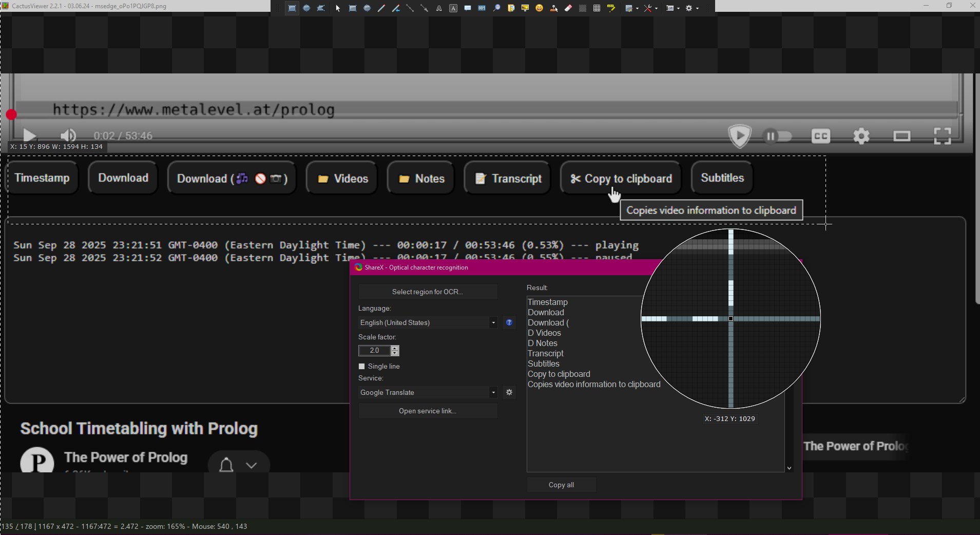Open the toolbar gear options dropdown arrow
The width and height of the screenshot is (980, 535).
coord(697,8)
